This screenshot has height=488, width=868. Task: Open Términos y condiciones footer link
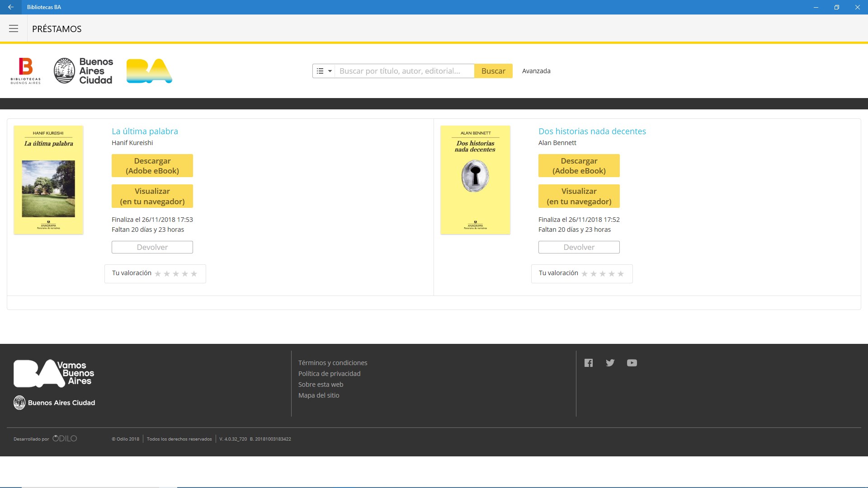(x=333, y=363)
